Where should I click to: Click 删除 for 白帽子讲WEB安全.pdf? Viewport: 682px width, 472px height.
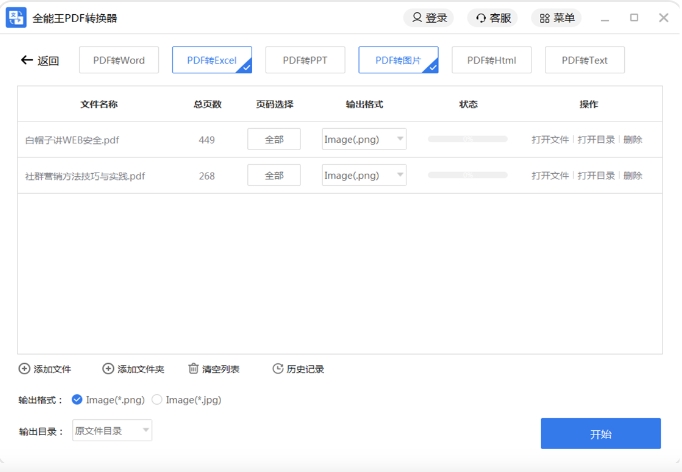633,140
